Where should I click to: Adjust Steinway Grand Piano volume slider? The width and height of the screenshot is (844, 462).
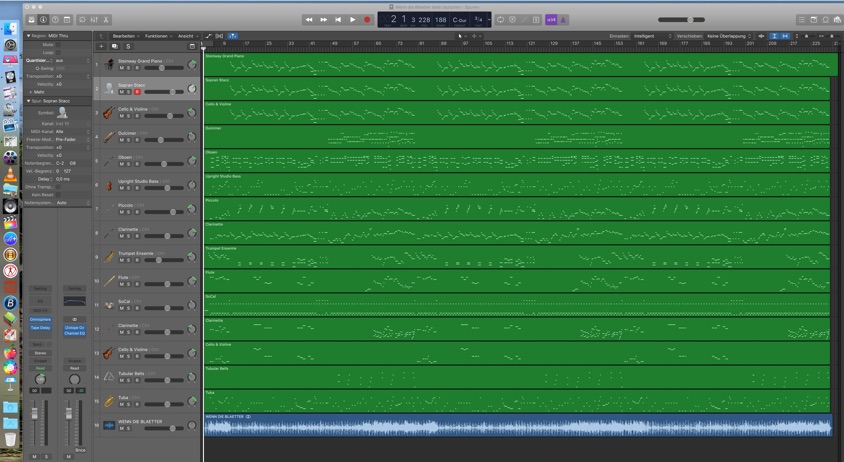pos(164,68)
